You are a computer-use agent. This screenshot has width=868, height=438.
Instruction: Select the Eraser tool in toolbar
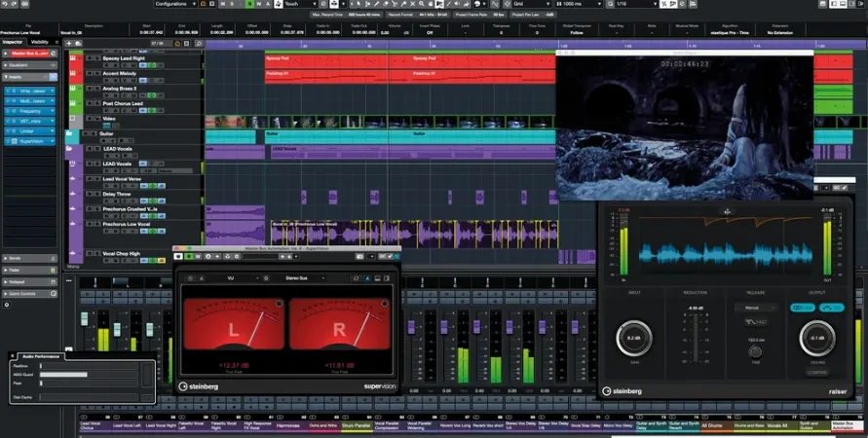386,4
